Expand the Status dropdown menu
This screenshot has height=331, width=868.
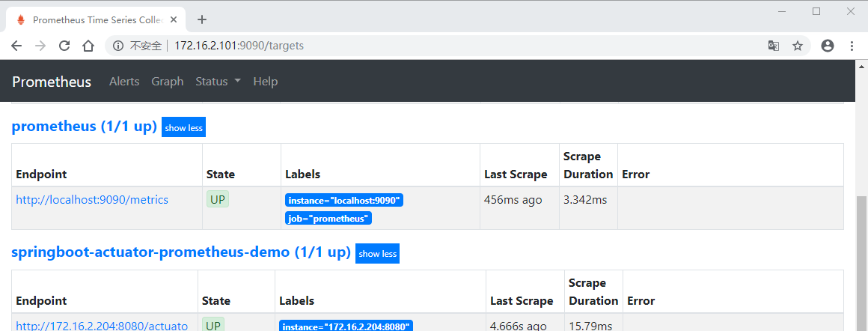(x=218, y=82)
